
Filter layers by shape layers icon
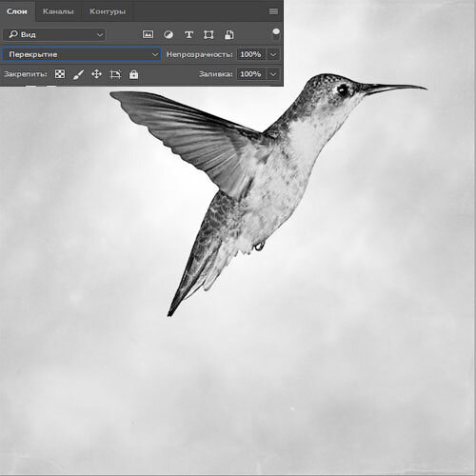pyautogui.click(x=208, y=34)
